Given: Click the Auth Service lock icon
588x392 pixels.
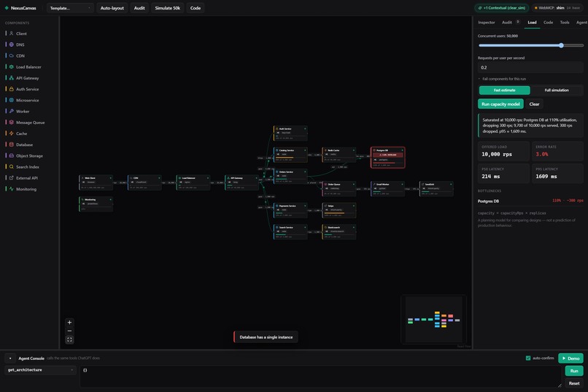Looking at the screenshot, I should click(12, 89).
